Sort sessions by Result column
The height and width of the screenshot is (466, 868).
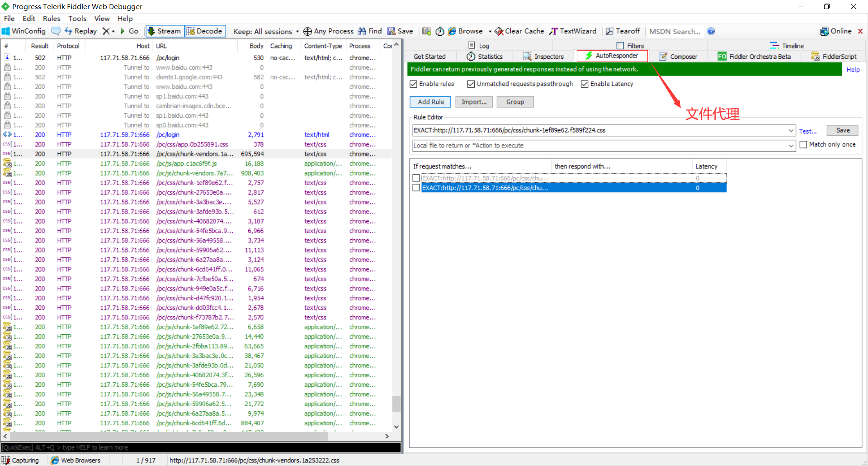pos(40,46)
